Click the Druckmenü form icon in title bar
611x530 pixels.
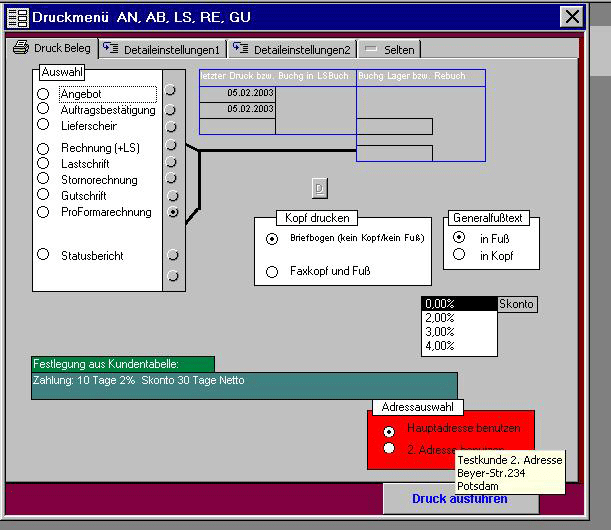pos(18,17)
